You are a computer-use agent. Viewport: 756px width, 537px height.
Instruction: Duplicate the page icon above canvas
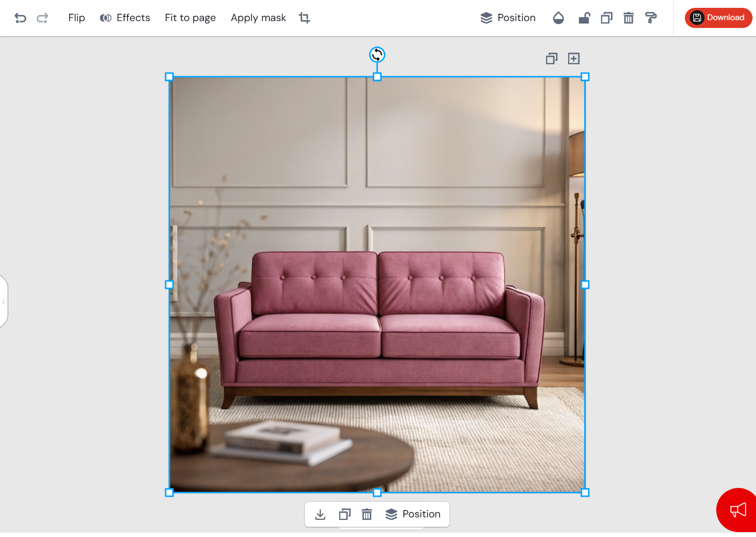click(x=552, y=59)
